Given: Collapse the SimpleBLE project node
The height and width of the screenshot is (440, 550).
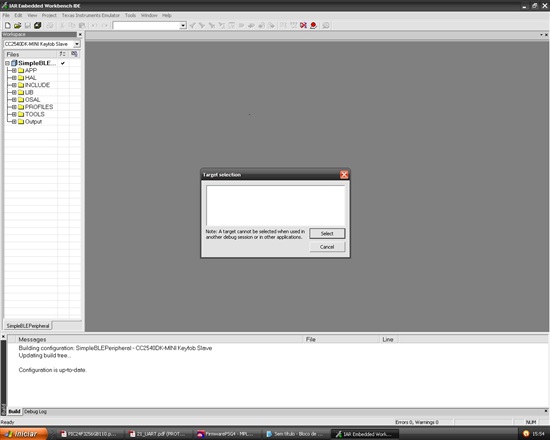Looking at the screenshot, I should 7,63.
